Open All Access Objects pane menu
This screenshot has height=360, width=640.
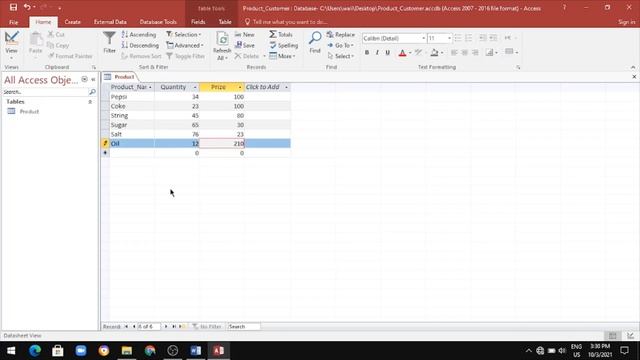click(84, 80)
